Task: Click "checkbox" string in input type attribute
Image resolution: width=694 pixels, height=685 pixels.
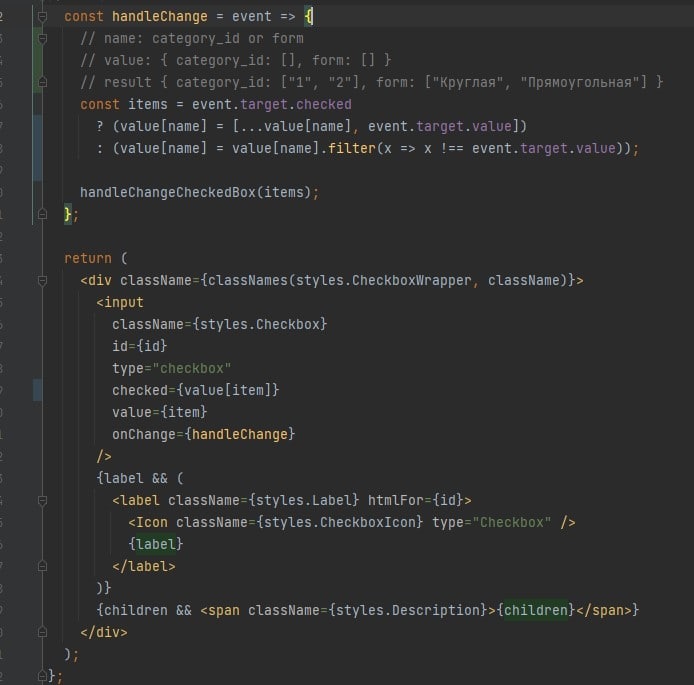Action: point(192,369)
